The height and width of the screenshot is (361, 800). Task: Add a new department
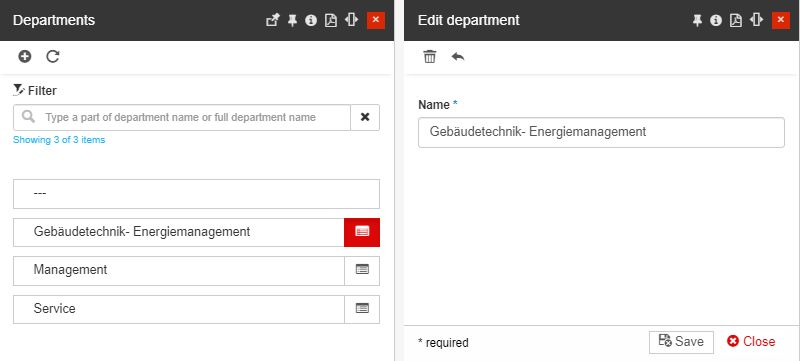[24, 57]
